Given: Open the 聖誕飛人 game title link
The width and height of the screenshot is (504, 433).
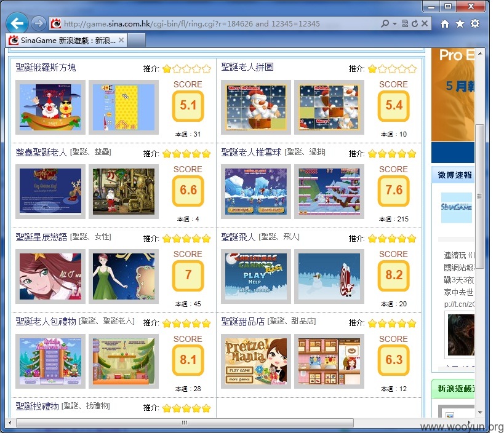Looking at the screenshot, I should click(238, 237).
